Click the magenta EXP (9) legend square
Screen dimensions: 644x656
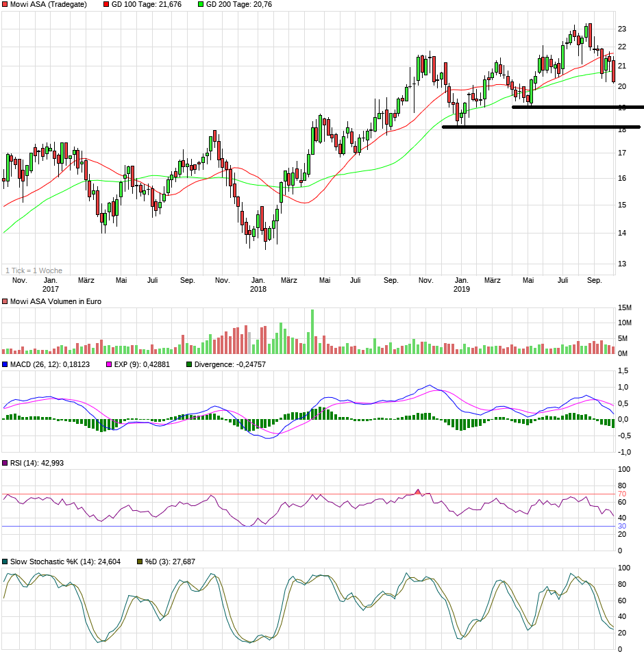pyautogui.click(x=108, y=364)
